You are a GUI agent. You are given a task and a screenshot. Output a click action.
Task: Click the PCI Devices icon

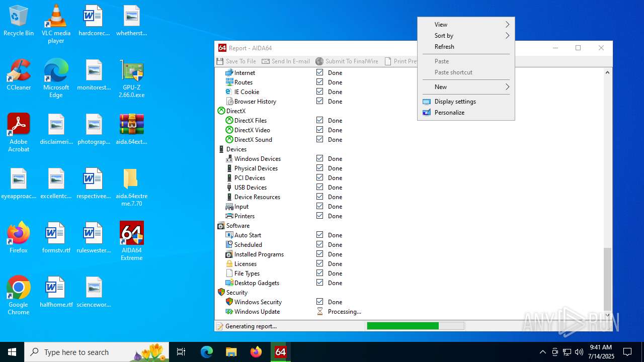(x=229, y=178)
